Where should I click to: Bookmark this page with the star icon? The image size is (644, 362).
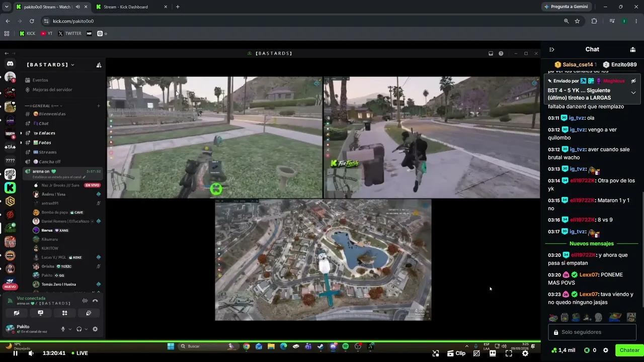point(577,21)
